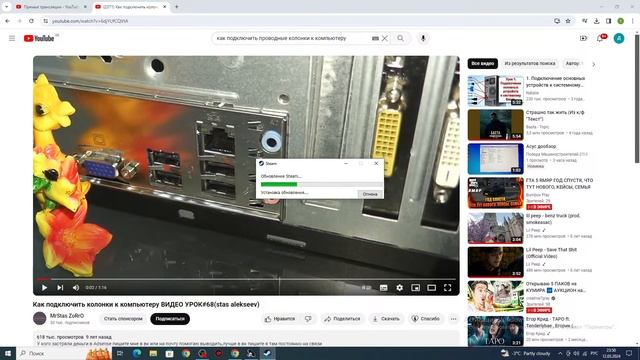This screenshot has height=360, width=640.
Task: Open the first suggested video thumbnail about connecting devices
Action: 495,90
